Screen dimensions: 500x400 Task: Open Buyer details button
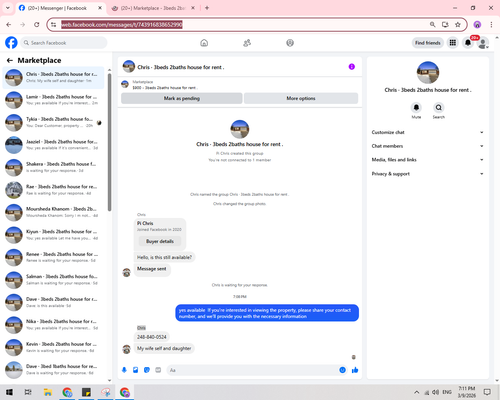[160, 241]
